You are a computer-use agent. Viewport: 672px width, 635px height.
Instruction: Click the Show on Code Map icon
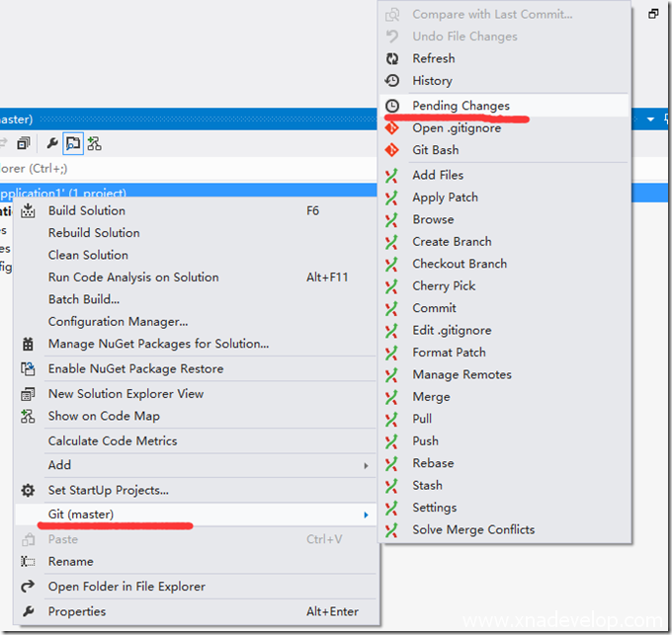[29, 417]
